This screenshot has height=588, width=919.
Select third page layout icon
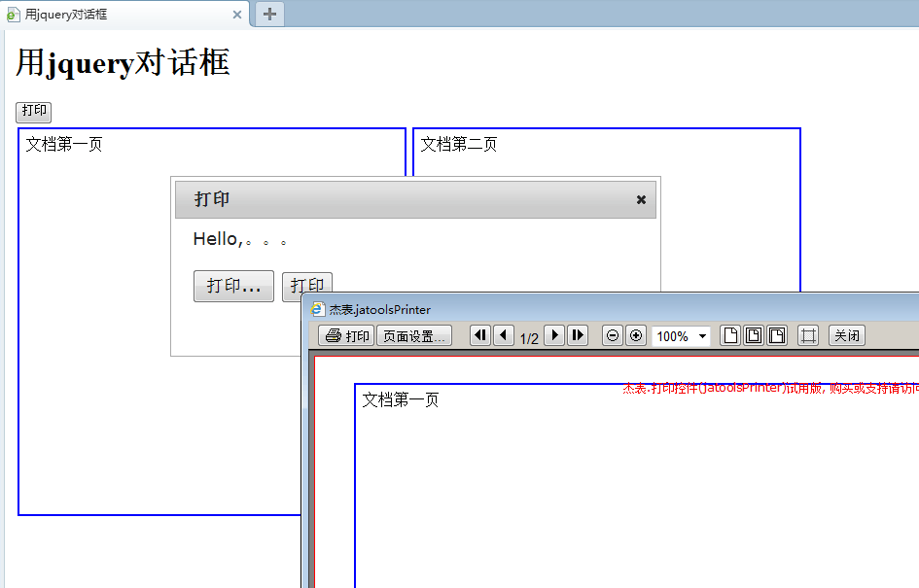777,335
